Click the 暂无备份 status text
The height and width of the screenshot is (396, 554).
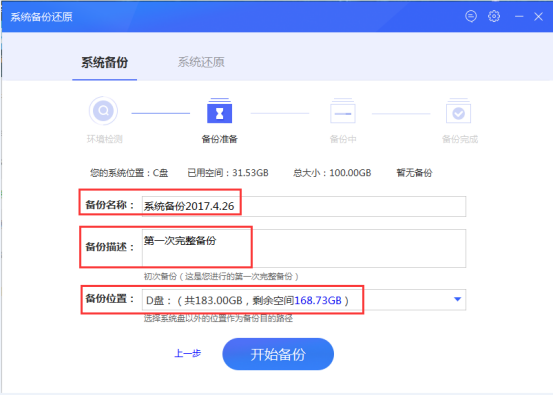pyautogui.click(x=414, y=173)
